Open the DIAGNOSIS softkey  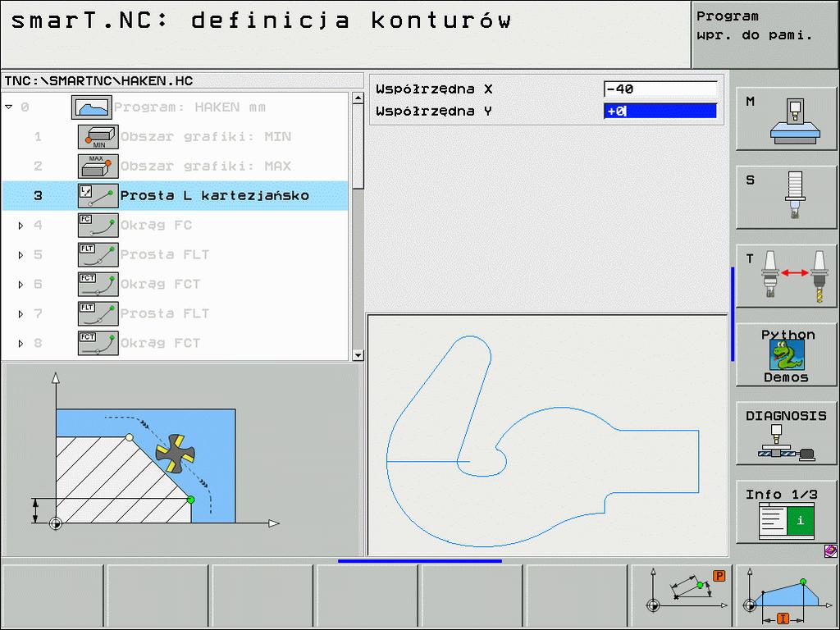786,433
